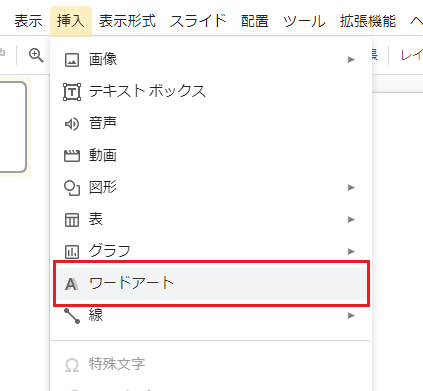Expand the グラフ submenu arrow
Screen dimensions: 423x391
click(x=351, y=251)
